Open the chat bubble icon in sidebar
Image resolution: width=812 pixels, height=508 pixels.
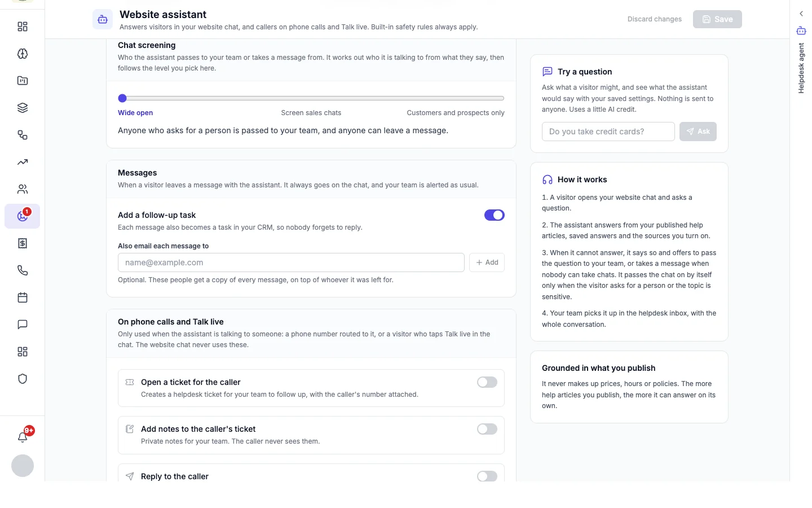point(23,325)
